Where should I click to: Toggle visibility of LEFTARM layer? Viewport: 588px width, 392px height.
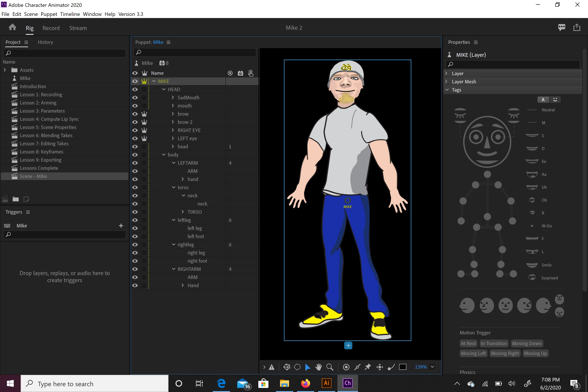pyautogui.click(x=135, y=163)
